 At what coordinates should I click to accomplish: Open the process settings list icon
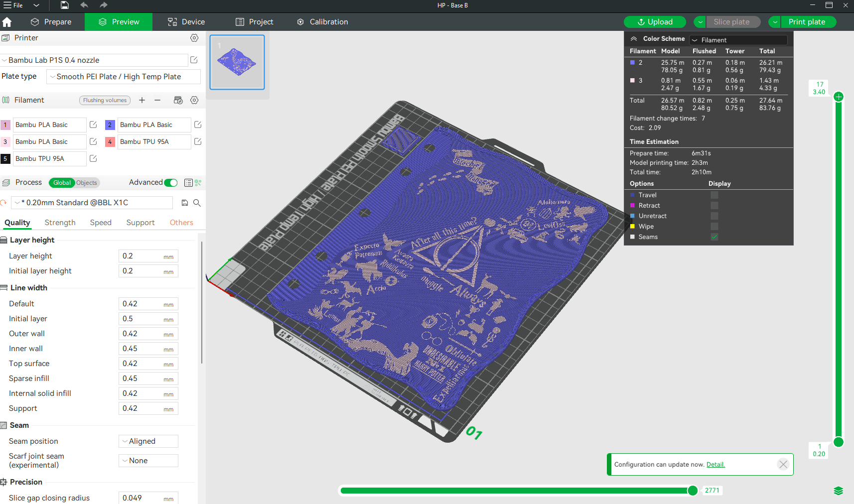[188, 183]
